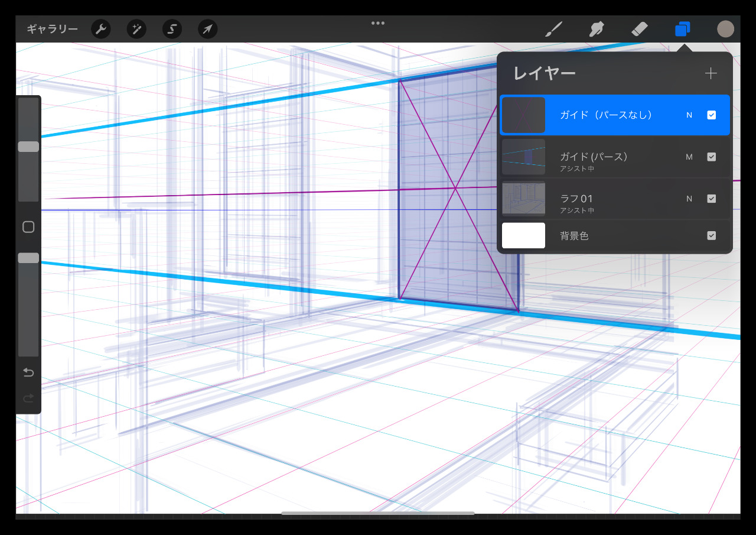
Task: Click the brush size slider handle
Action: (x=28, y=147)
